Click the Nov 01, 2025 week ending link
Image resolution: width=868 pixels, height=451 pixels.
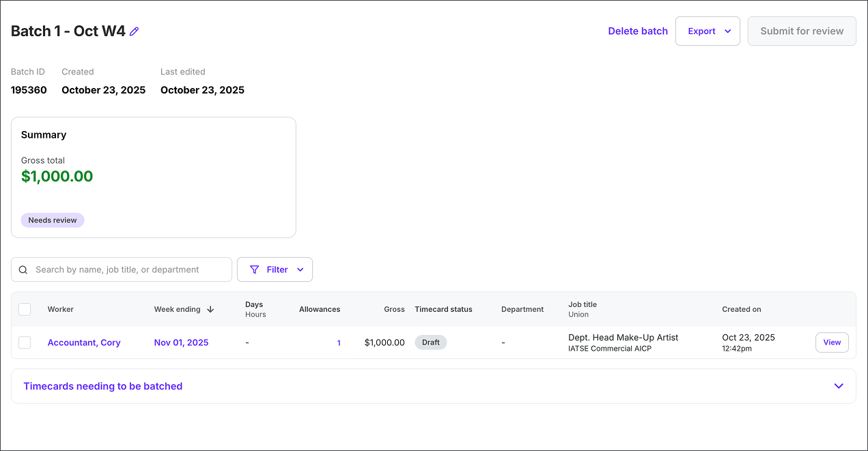[x=181, y=343]
